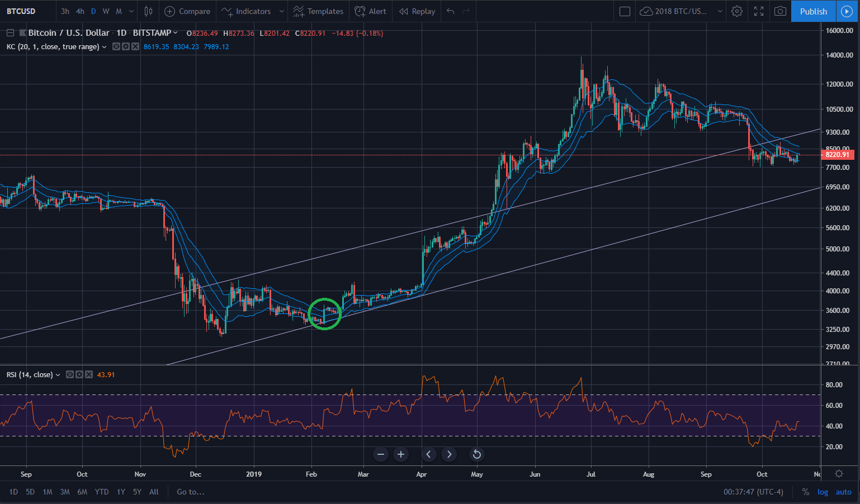The image size is (860, 504).
Task: Create a price Alert
Action: (371, 11)
